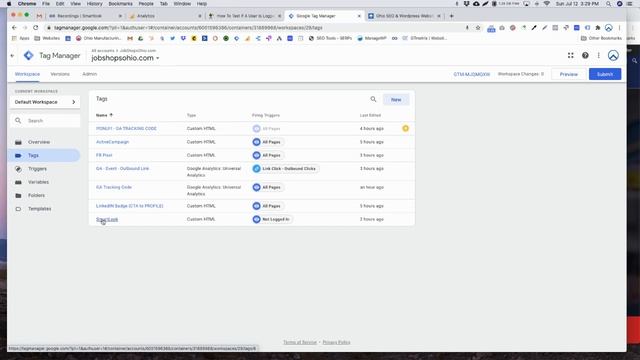Open the Tag Manager help icon
This screenshot has height=360, width=640.
pos(585,56)
